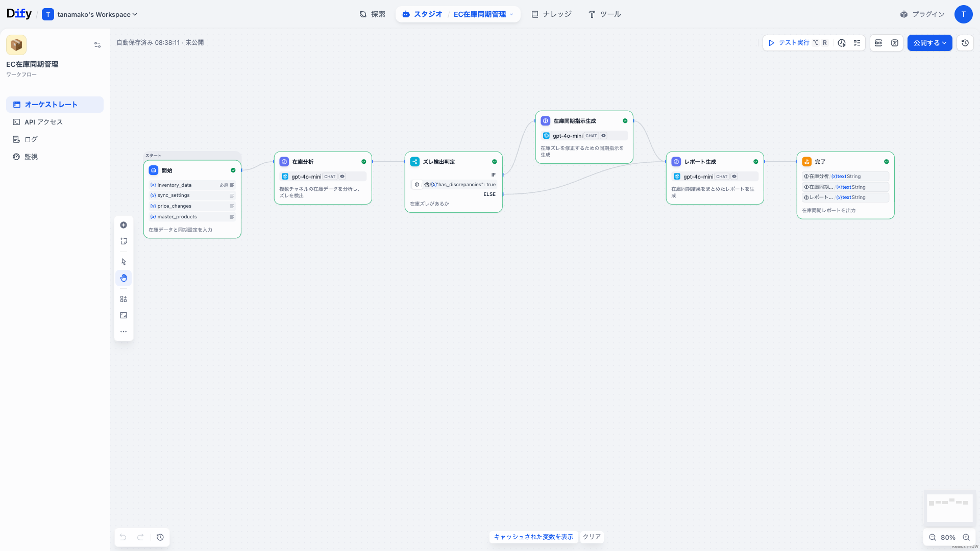Click the add node plus icon

pos(124,225)
